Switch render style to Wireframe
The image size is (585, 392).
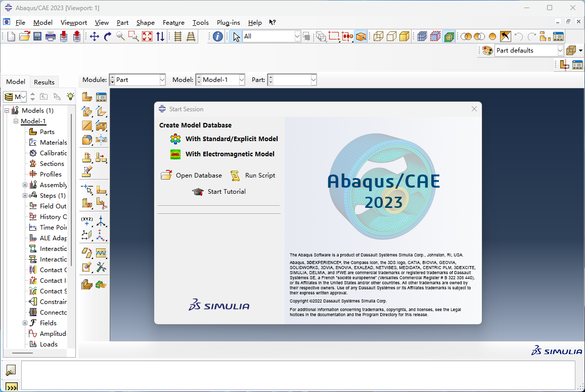click(x=378, y=36)
